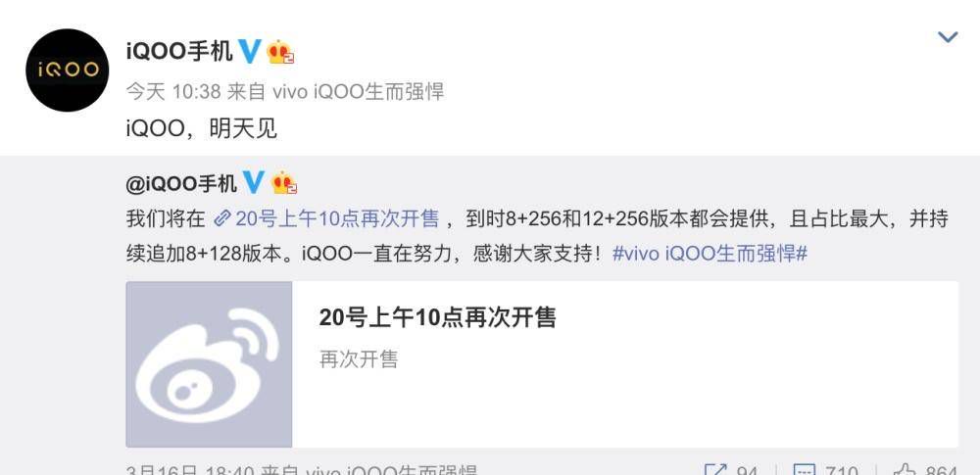Open comments via the icon showing 710
The width and height of the screenshot is (980, 475).
804,469
